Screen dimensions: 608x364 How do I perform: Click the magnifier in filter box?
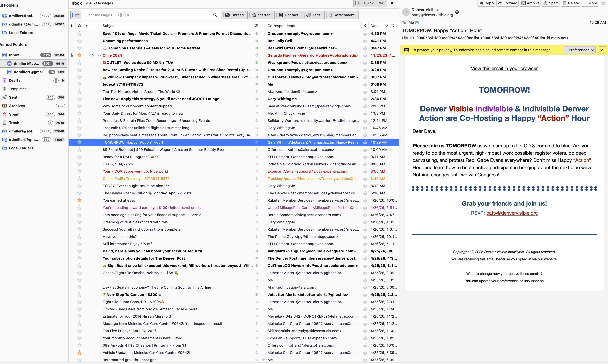tap(215, 15)
